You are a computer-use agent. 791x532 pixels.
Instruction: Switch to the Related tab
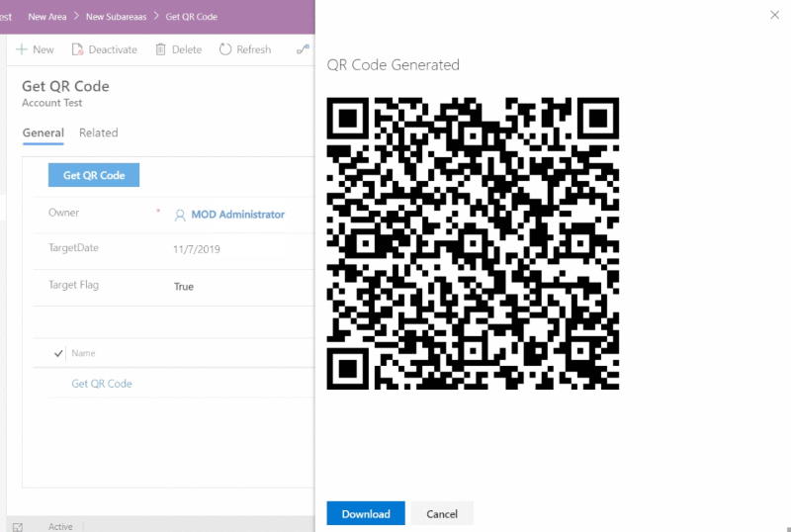98,133
